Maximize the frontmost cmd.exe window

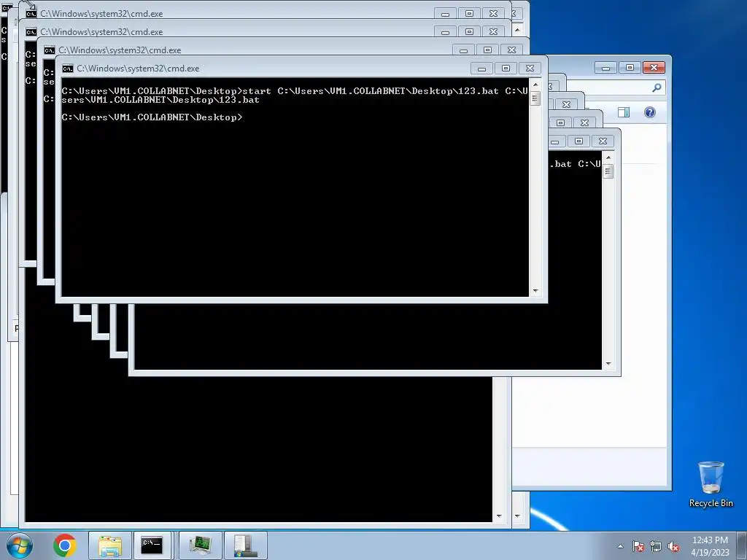point(506,69)
